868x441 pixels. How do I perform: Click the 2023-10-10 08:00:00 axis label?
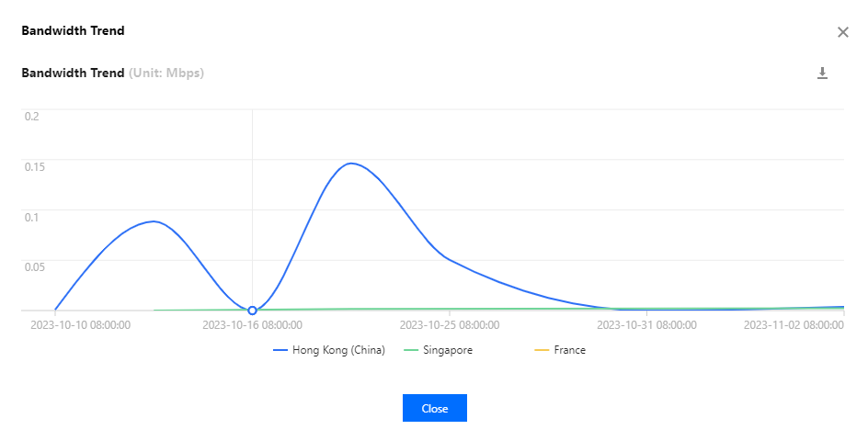[80, 325]
